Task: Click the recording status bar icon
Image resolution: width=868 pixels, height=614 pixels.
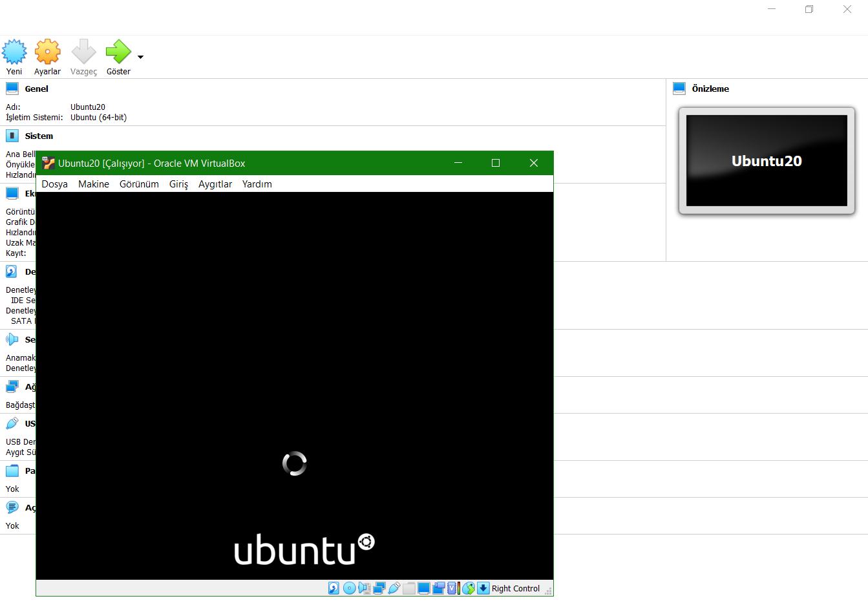Action: (x=439, y=588)
